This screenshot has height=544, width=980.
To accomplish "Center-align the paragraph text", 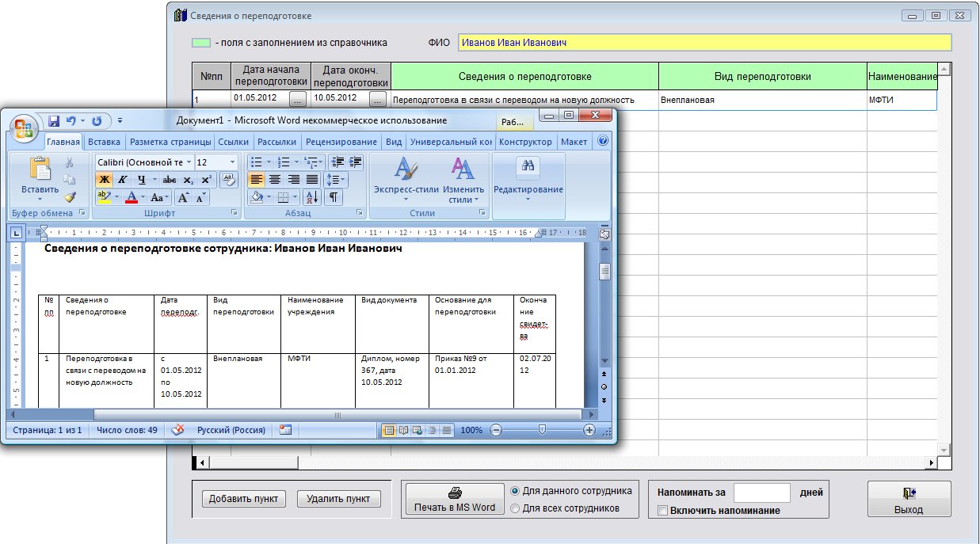I will click(275, 180).
